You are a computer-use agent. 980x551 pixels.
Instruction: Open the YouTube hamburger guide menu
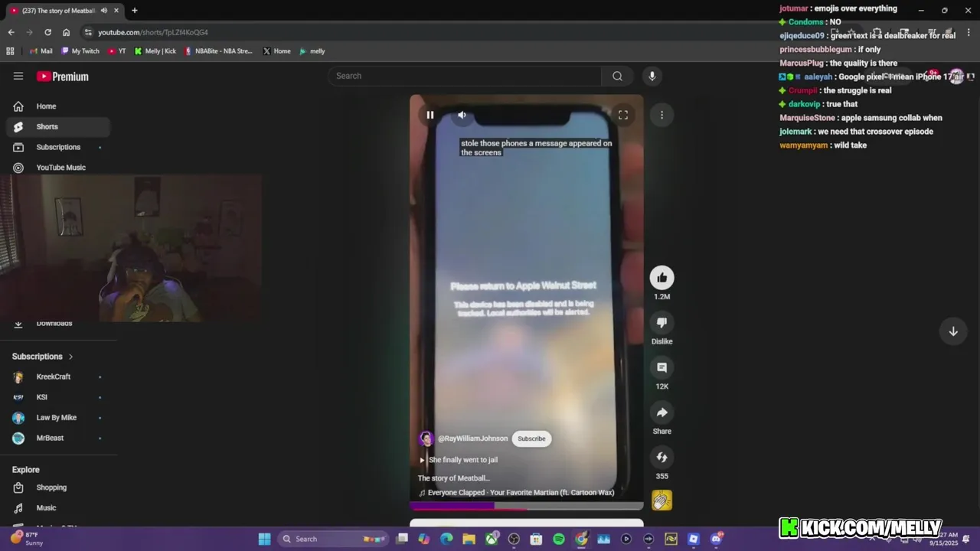pyautogui.click(x=18, y=76)
